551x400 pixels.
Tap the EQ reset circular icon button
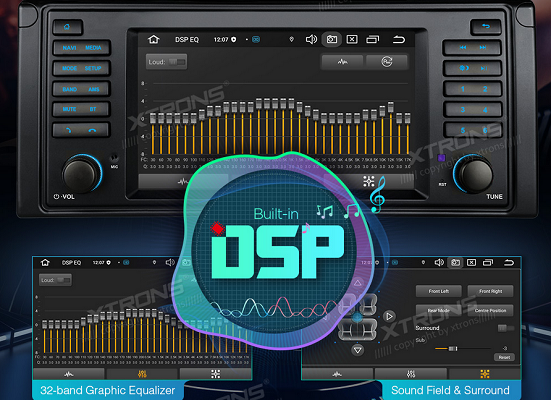tap(387, 62)
